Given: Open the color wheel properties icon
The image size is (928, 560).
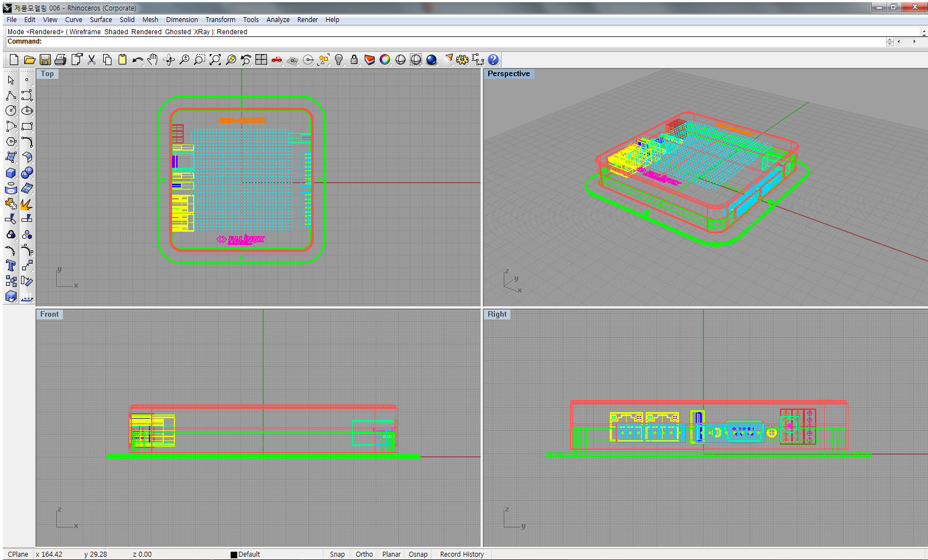Looking at the screenshot, I should point(385,60).
